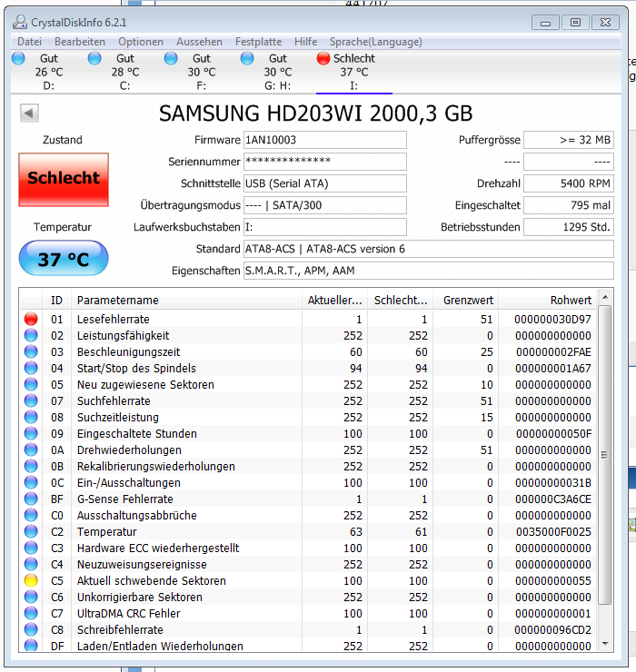Click blue status icon for Temperatur attribute row

click(31, 531)
